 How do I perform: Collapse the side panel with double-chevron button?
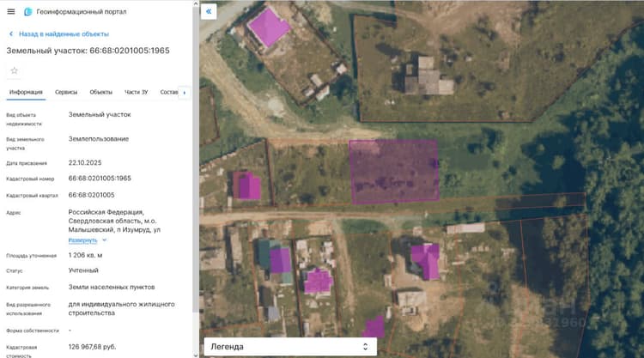(x=209, y=11)
